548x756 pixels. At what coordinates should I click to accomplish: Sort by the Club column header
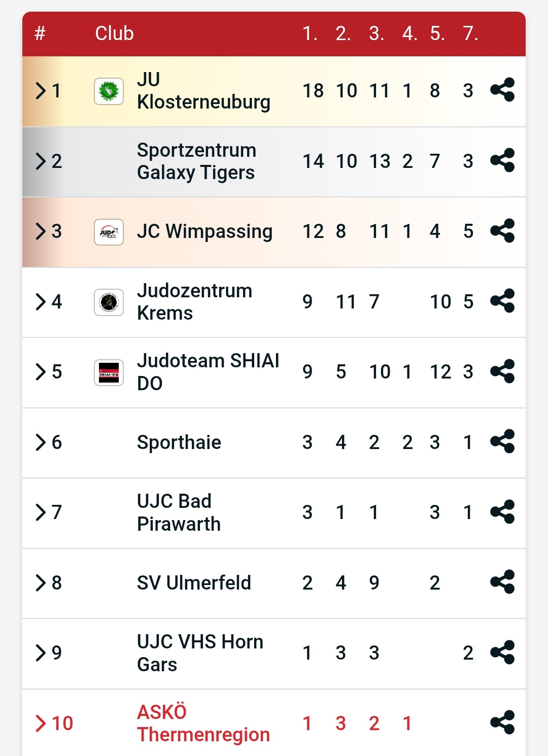point(114,33)
